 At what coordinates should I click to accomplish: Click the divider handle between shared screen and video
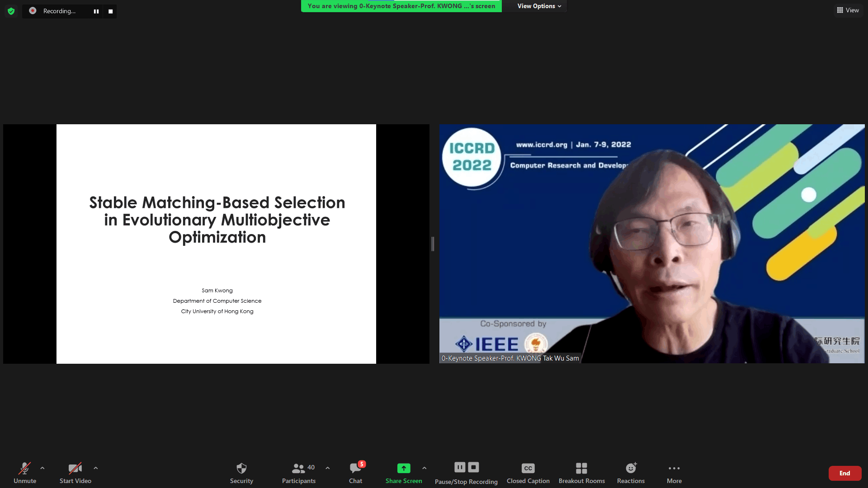433,244
